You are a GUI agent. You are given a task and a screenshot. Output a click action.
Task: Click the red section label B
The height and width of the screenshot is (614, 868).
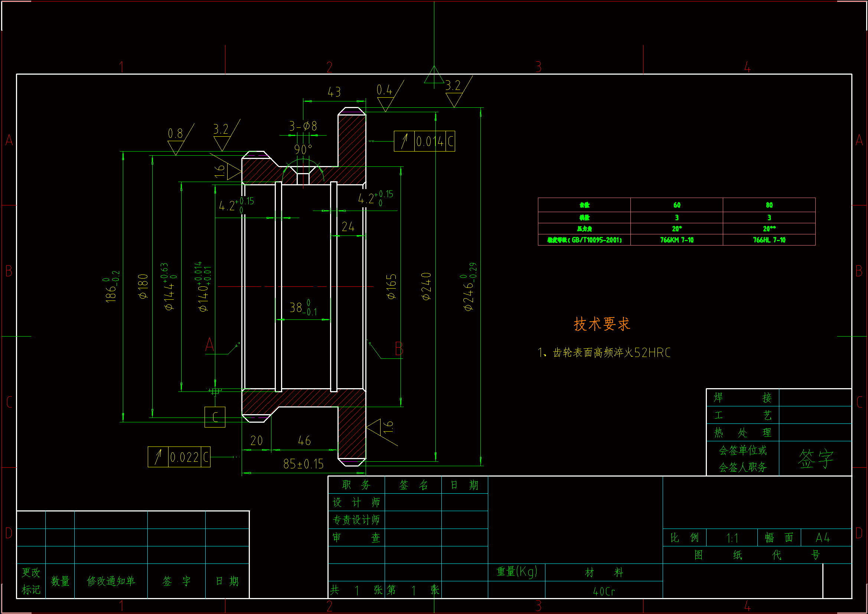coord(399,349)
